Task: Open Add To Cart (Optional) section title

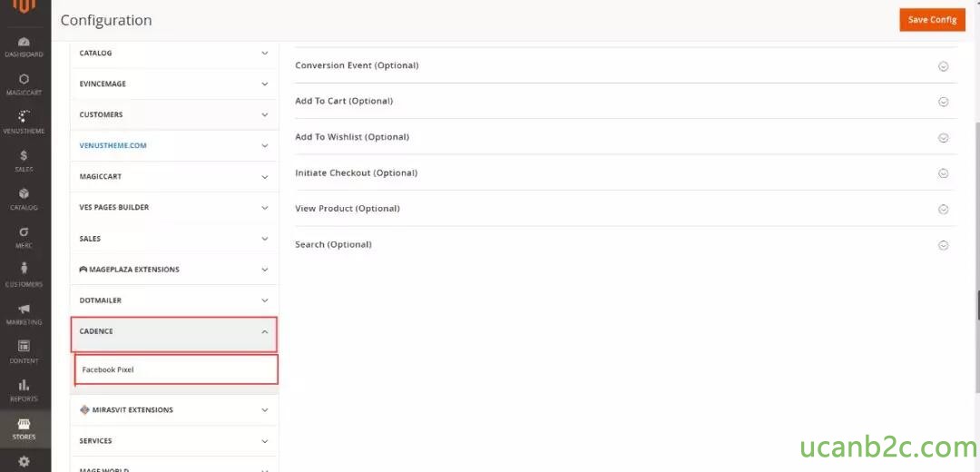Action: (x=344, y=102)
